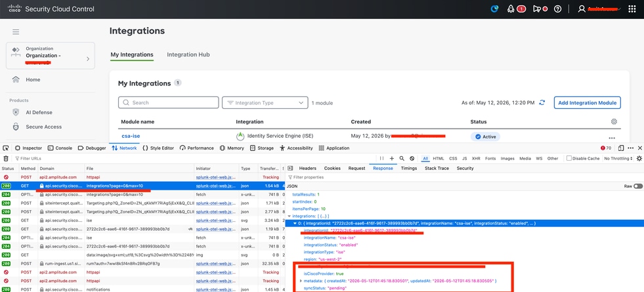This screenshot has height=292, width=644.
Task: Activate the element picker tool
Action: [6, 148]
